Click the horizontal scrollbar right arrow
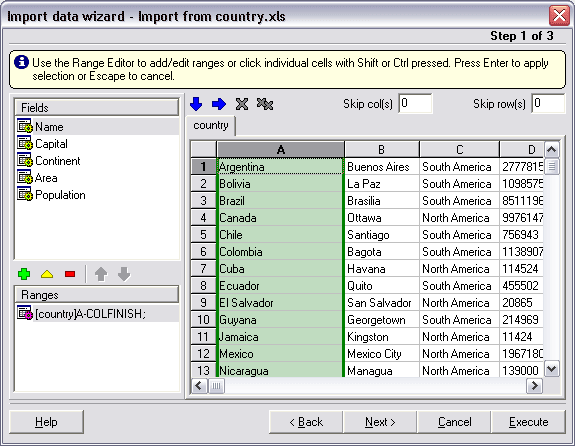The image size is (575, 446). click(534, 386)
